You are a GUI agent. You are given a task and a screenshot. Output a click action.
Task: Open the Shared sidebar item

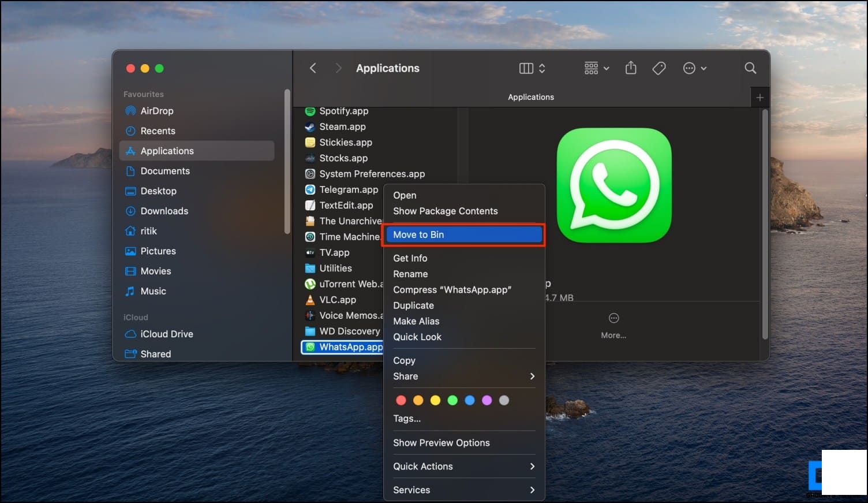pyautogui.click(x=196, y=354)
